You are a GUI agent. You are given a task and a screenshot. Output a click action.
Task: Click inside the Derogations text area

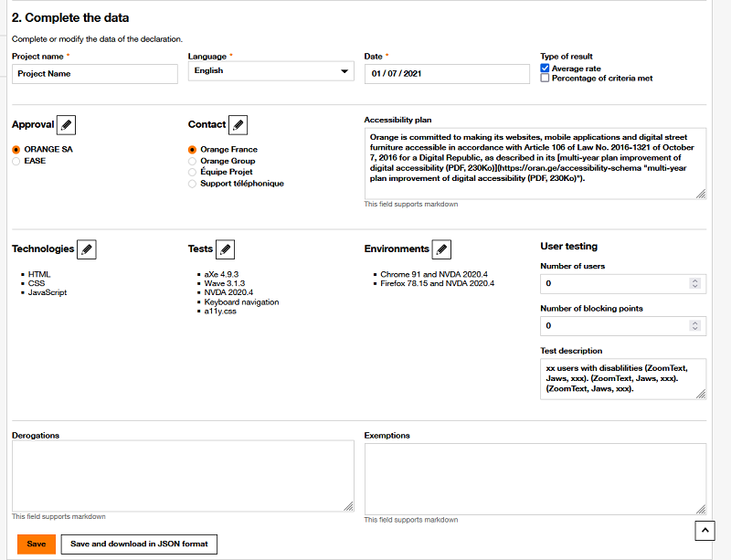click(183, 475)
